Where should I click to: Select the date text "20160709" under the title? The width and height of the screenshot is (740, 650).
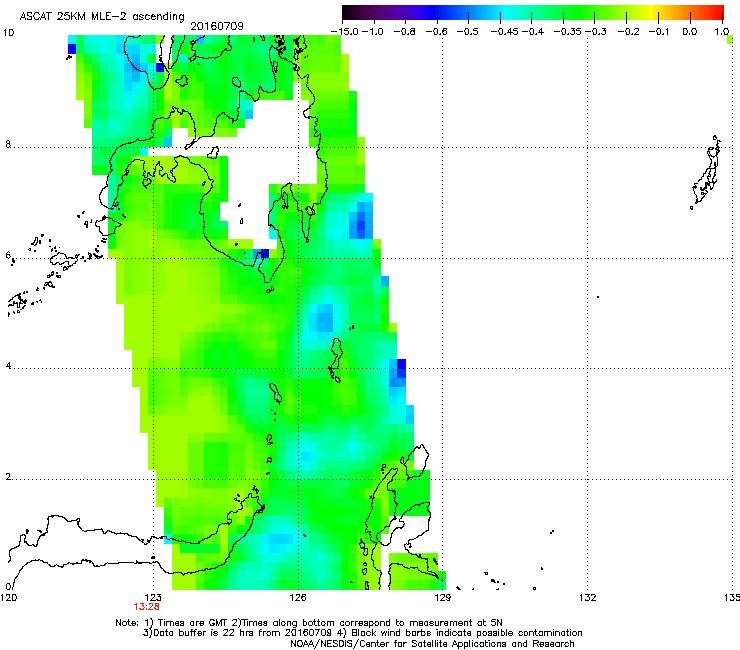(217, 26)
